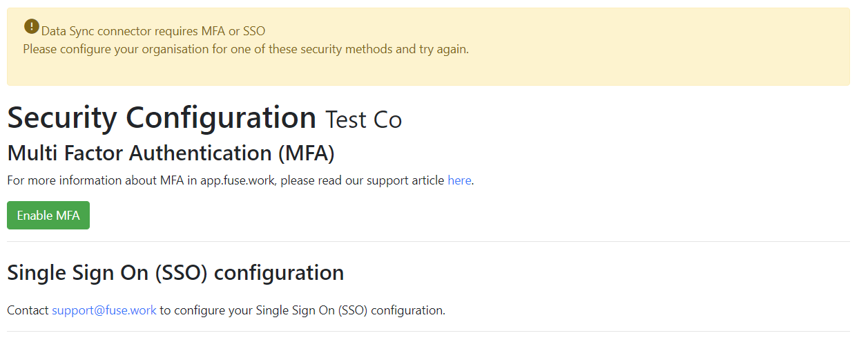Click the word 'Contact' in the SSO section
This screenshot has width=868, height=340.
pos(28,310)
